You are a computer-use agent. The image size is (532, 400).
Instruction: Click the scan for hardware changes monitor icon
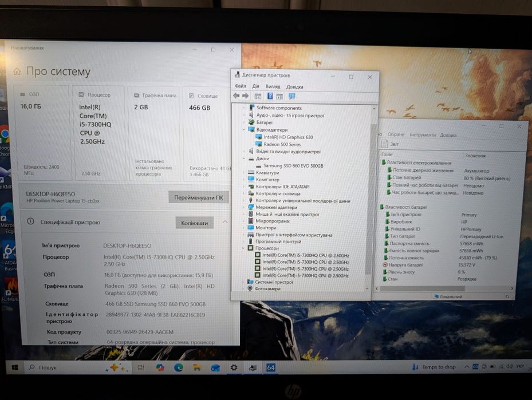pos(292,97)
